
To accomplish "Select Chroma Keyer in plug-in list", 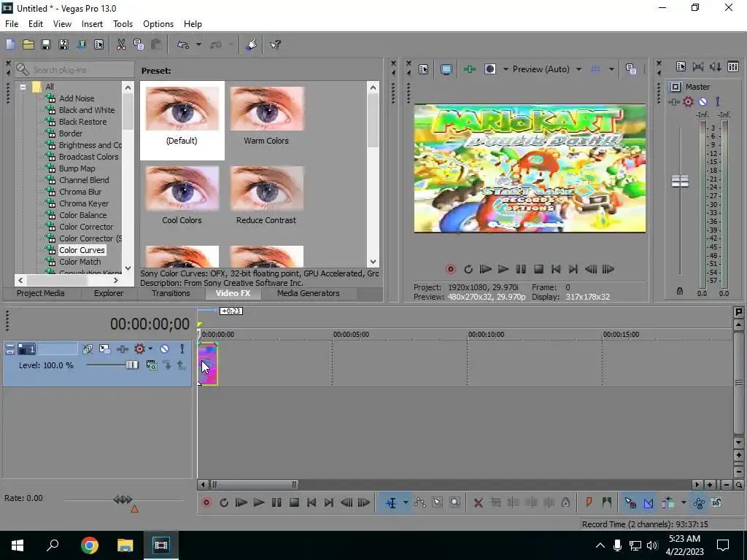I will [84, 203].
